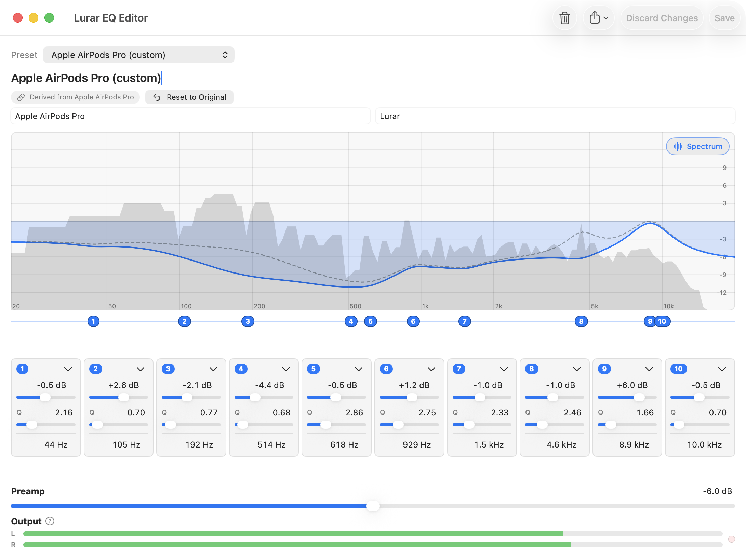Screen dimensions: 746x560
Task: Click Reset to Original button
Action: coord(189,97)
